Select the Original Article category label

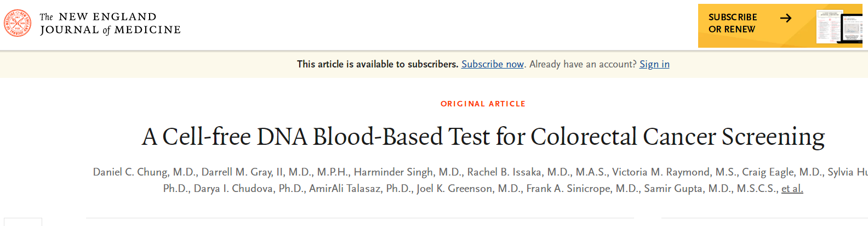point(483,104)
